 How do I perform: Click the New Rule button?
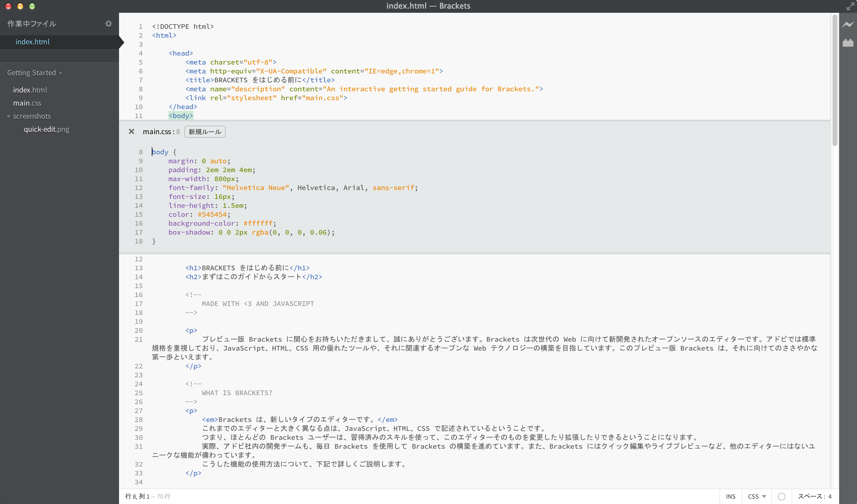point(205,131)
